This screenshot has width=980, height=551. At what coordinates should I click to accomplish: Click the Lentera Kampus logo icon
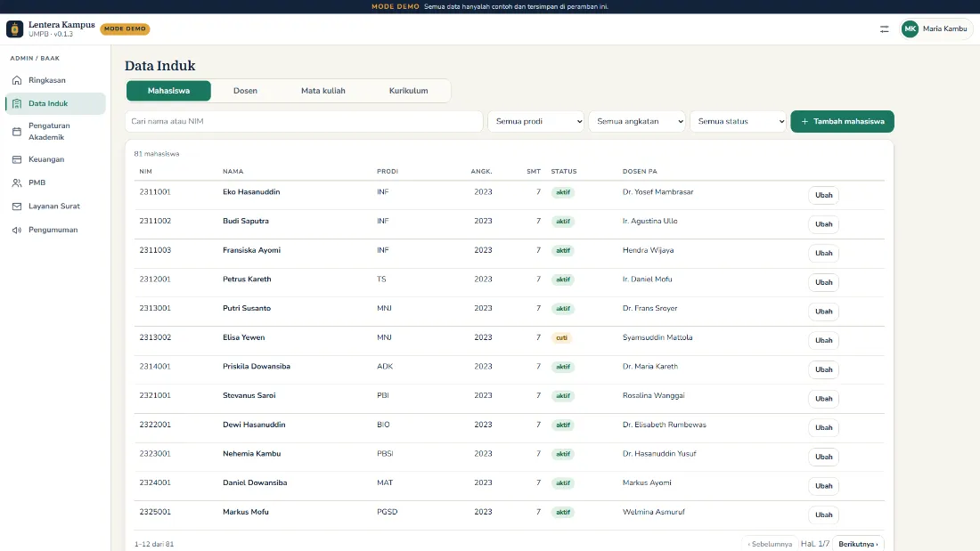(x=14, y=28)
